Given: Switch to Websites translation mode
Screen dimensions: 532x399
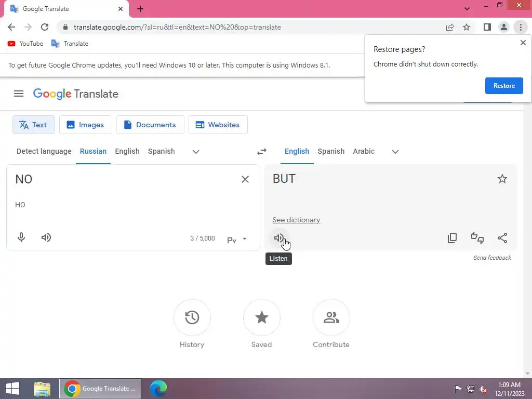Looking at the screenshot, I should point(218,125).
